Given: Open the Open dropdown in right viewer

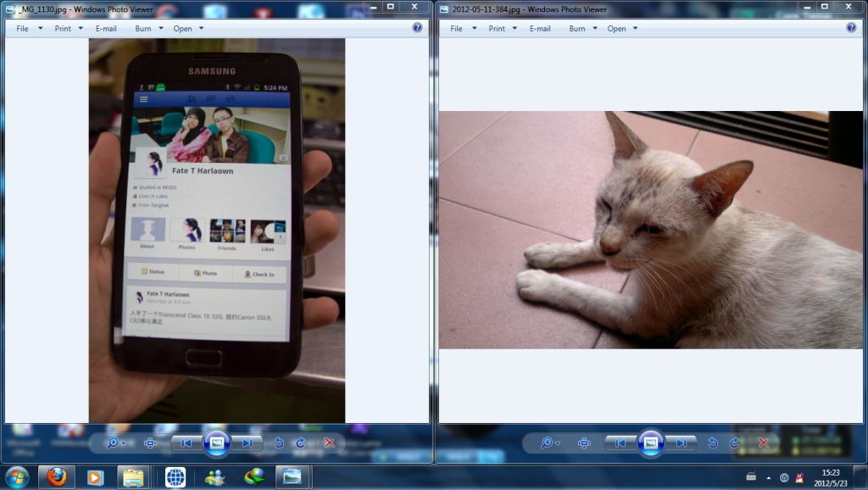Looking at the screenshot, I should (622, 28).
